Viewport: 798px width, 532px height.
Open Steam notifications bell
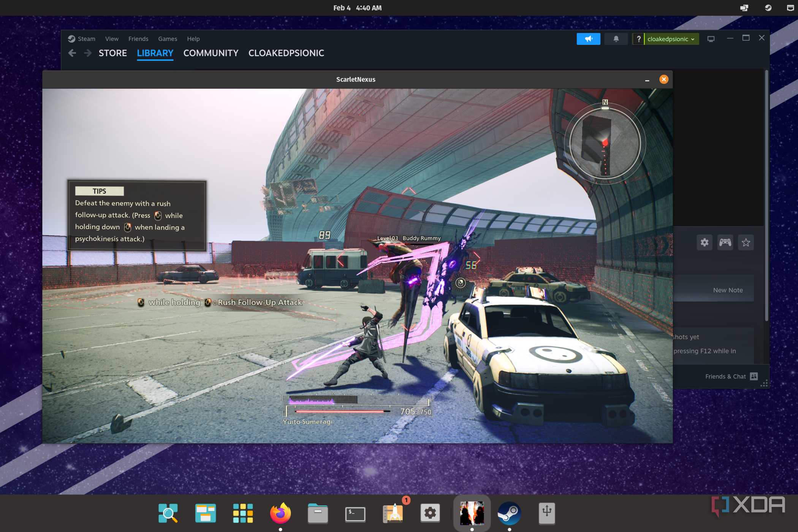pyautogui.click(x=616, y=39)
